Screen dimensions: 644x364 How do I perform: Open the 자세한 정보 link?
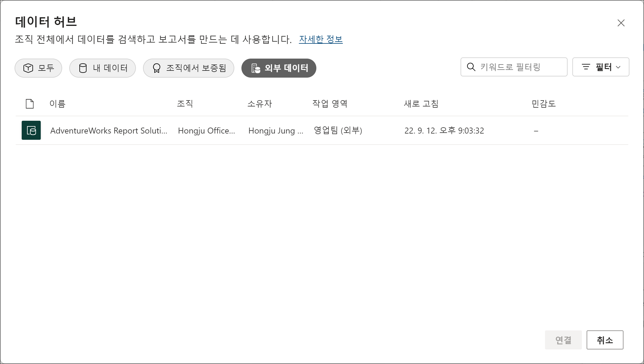(321, 39)
